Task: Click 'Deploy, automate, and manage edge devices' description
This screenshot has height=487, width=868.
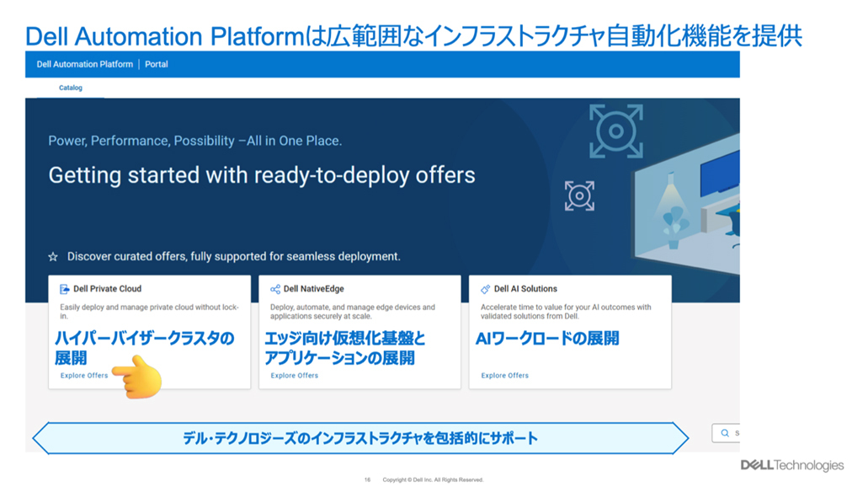Action: pyautogui.click(x=353, y=312)
